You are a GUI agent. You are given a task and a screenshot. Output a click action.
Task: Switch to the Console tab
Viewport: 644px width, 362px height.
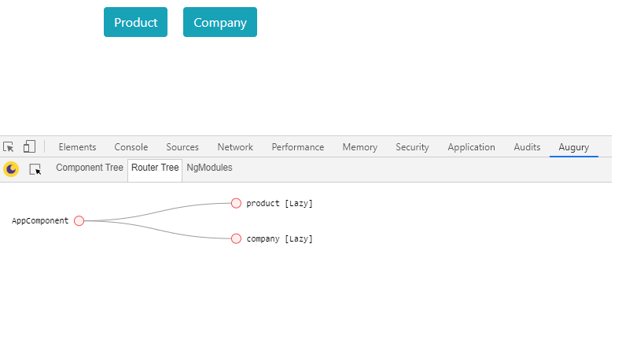[131, 147]
